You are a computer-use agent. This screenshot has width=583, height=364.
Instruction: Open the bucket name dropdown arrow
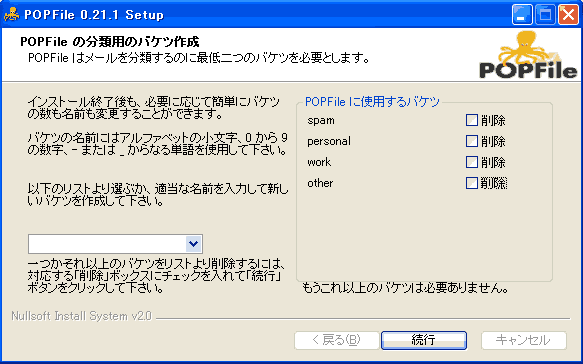click(x=193, y=244)
